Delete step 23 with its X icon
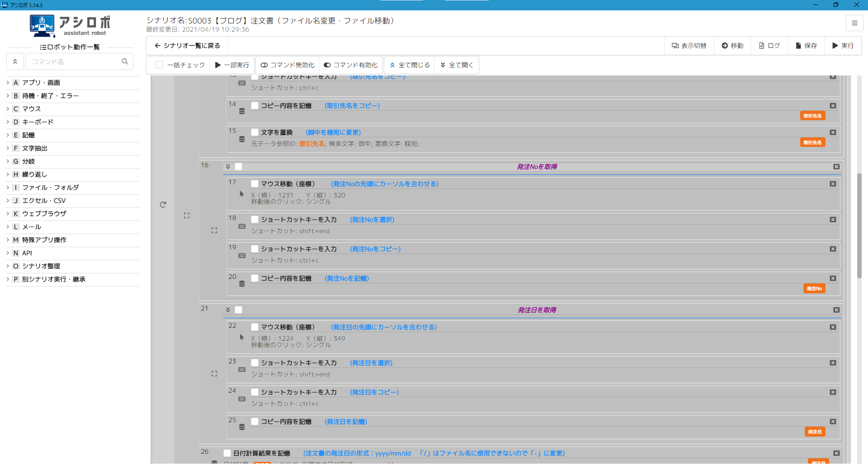The image size is (868, 470). click(x=833, y=363)
